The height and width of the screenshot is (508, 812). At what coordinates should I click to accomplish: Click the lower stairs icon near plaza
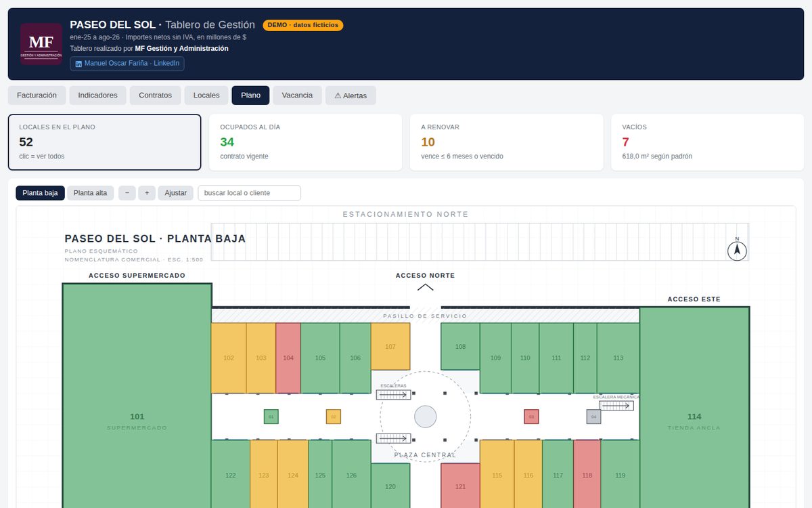394,438
